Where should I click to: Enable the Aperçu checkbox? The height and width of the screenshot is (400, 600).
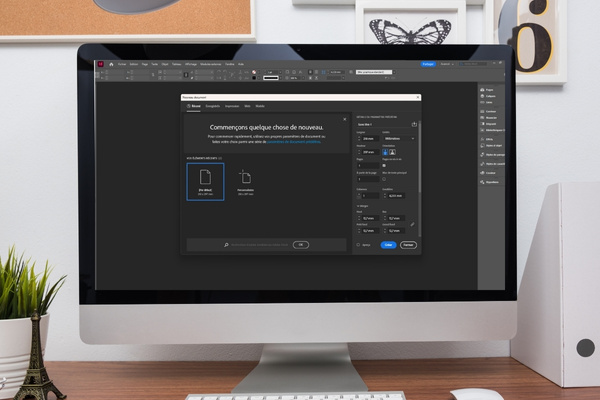click(359, 244)
